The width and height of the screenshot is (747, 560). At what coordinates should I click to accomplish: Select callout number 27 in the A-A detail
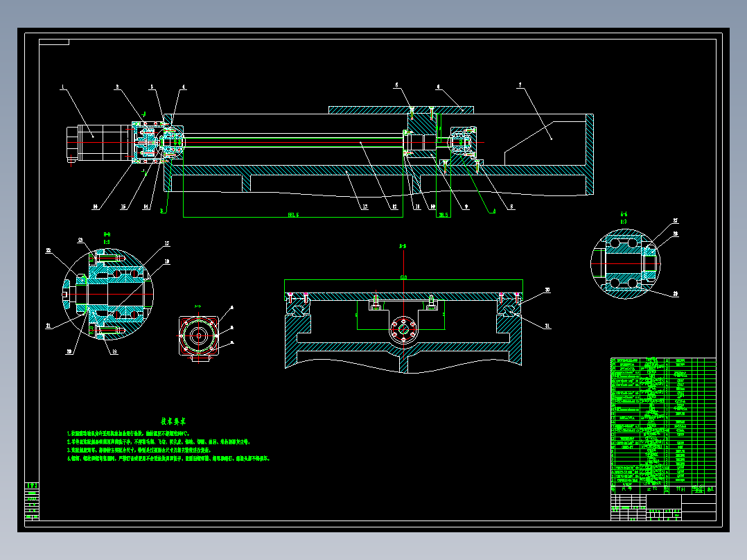(676, 220)
